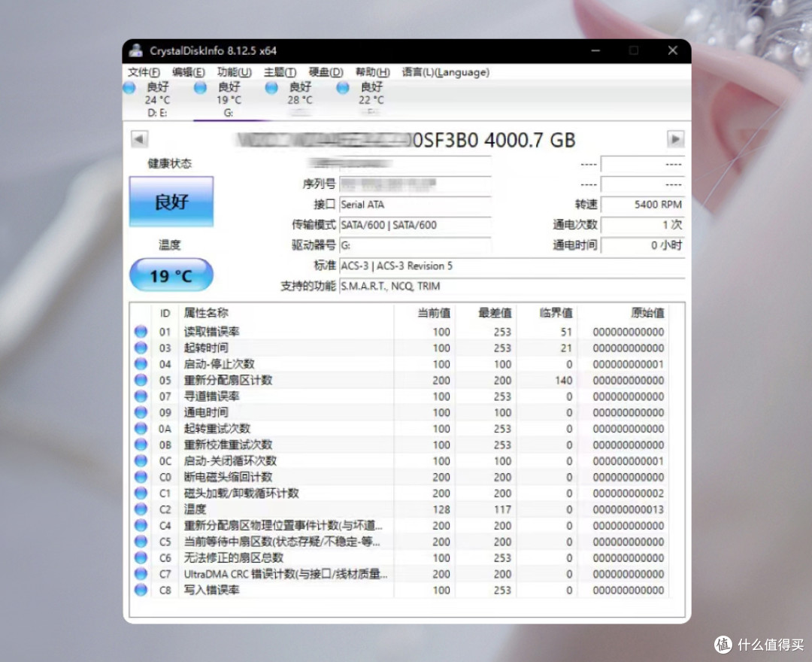Screen dimensions: 812x662
Task: Click the 当前值 column header
Action: (x=434, y=313)
